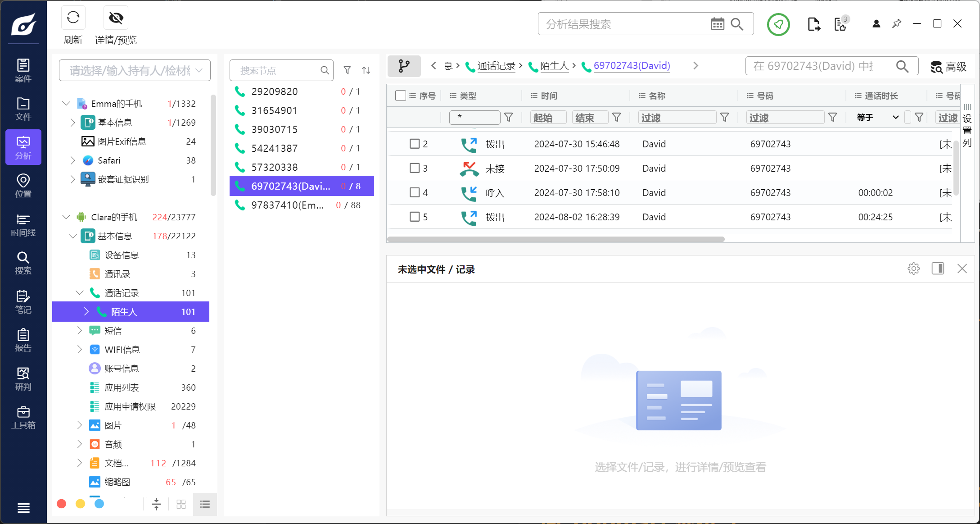Tick the select-all header checkbox

[x=400, y=96]
